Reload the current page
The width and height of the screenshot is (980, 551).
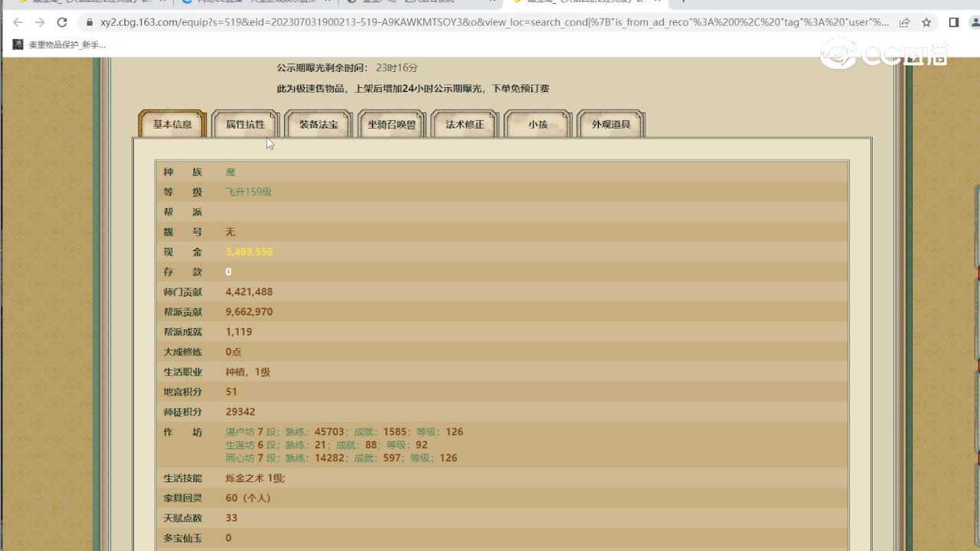(62, 23)
